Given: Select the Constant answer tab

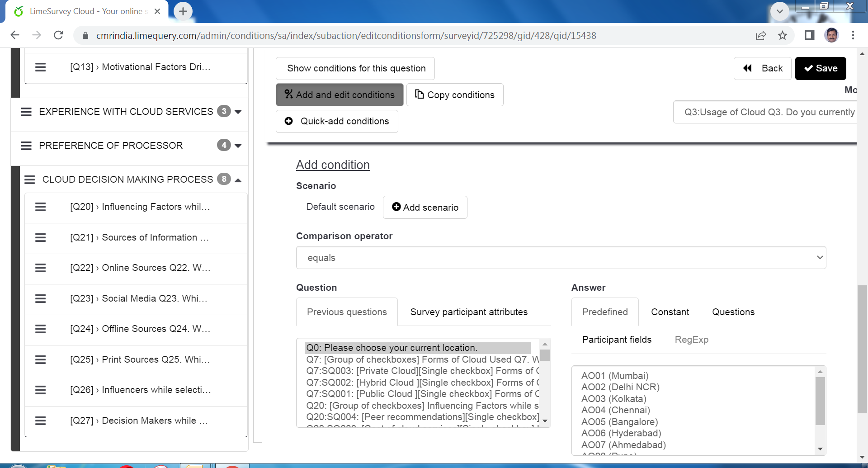Looking at the screenshot, I should (670, 312).
